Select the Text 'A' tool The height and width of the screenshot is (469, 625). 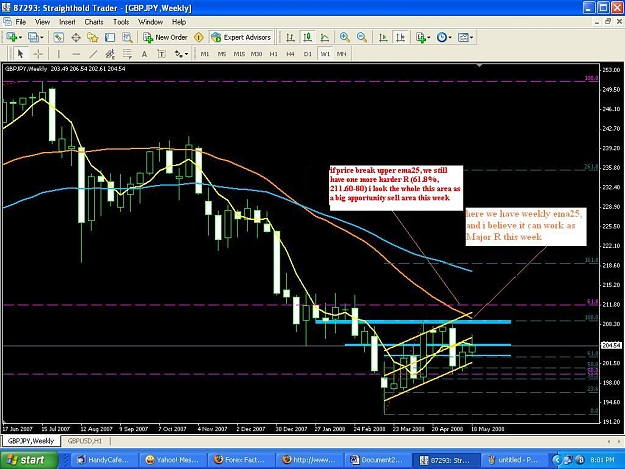pos(144,53)
